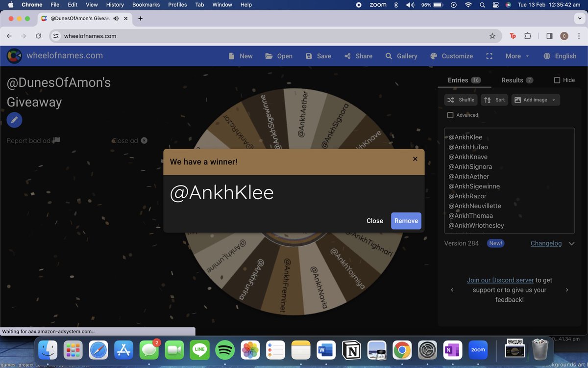Click the Close button in winner dialog
Image resolution: width=588 pixels, height=368 pixels.
(375, 221)
